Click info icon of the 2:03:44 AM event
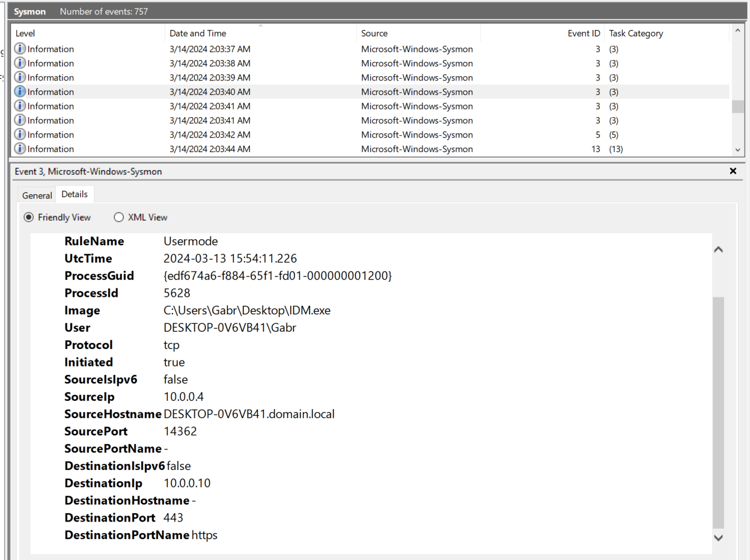 [20, 149]
